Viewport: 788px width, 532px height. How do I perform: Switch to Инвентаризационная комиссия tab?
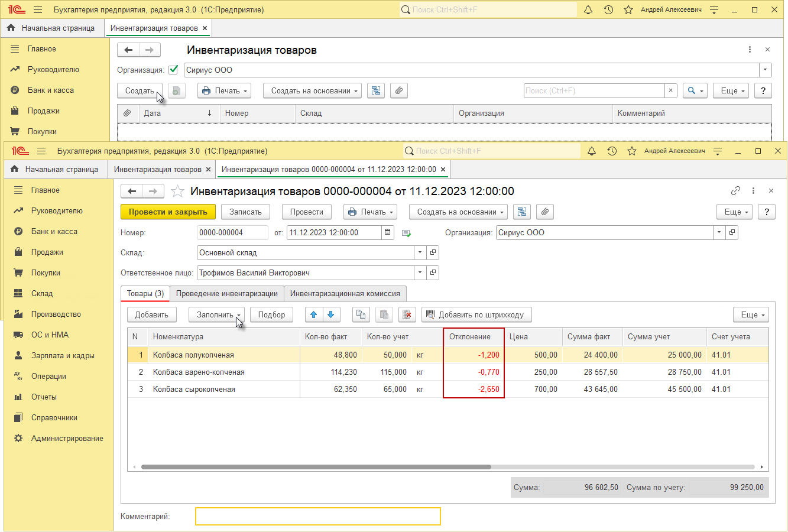point(345,294)
